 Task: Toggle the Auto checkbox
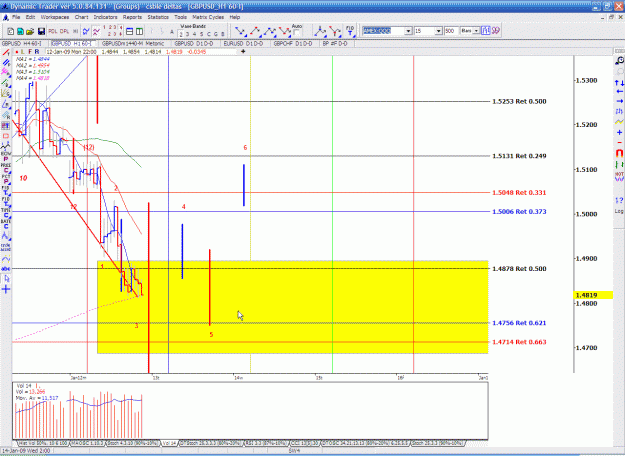click(297, 33)
